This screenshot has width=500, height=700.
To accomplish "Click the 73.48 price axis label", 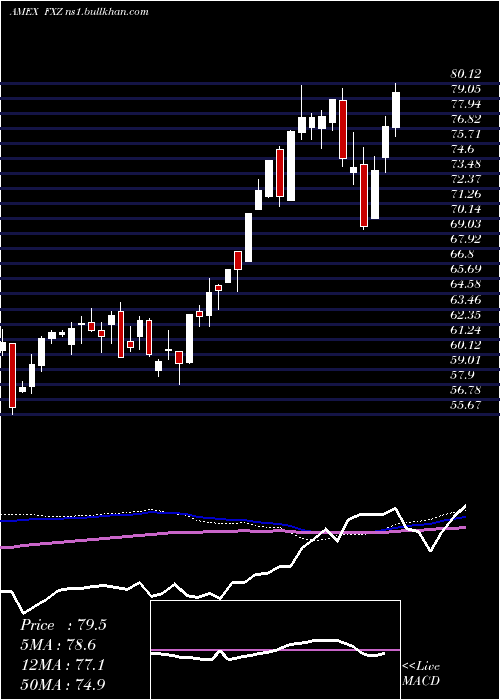I will click(x=466, y=164).
